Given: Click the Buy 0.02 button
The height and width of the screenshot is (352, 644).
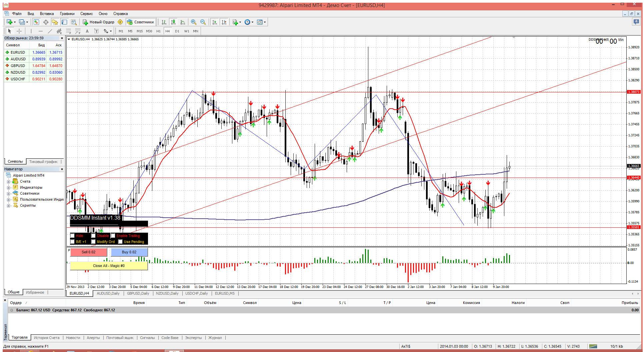Looking at the screenshot, I should pyautogui.click(x=129, y=252).
